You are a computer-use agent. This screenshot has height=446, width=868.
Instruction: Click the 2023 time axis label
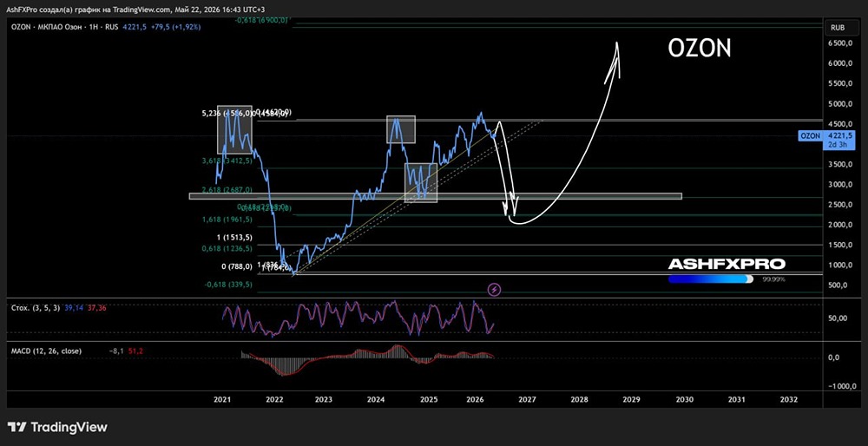324,399
